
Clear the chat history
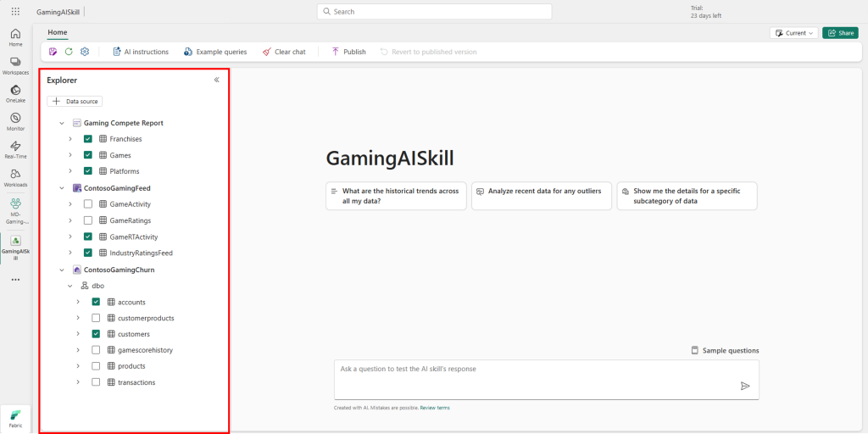[x=284, y=52]
